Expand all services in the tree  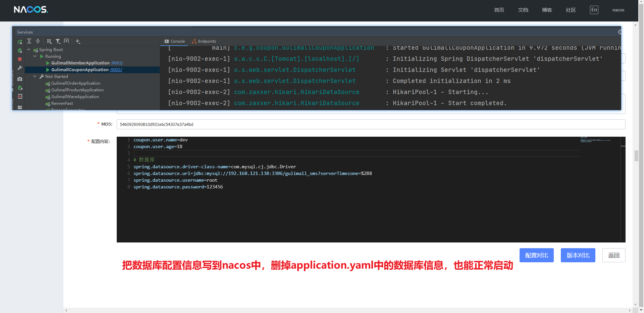pyautogui.click(x=29, y=41)
